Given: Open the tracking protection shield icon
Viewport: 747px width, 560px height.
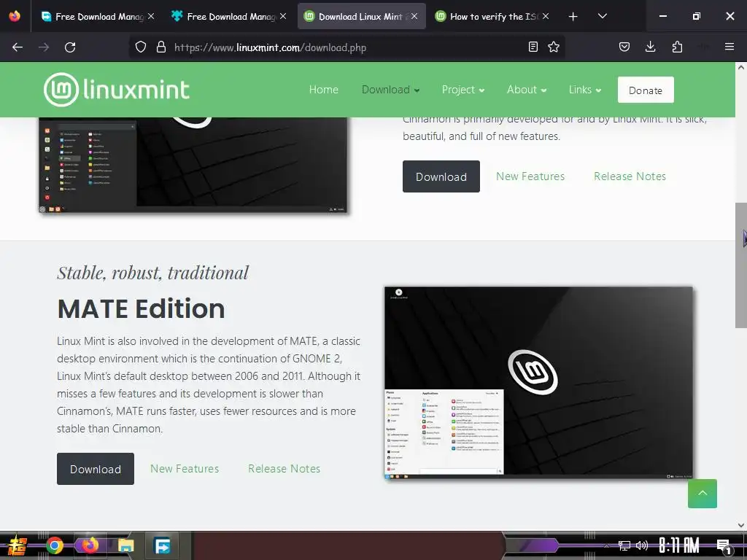Looking at the screenshot, I should pos(141,47).
